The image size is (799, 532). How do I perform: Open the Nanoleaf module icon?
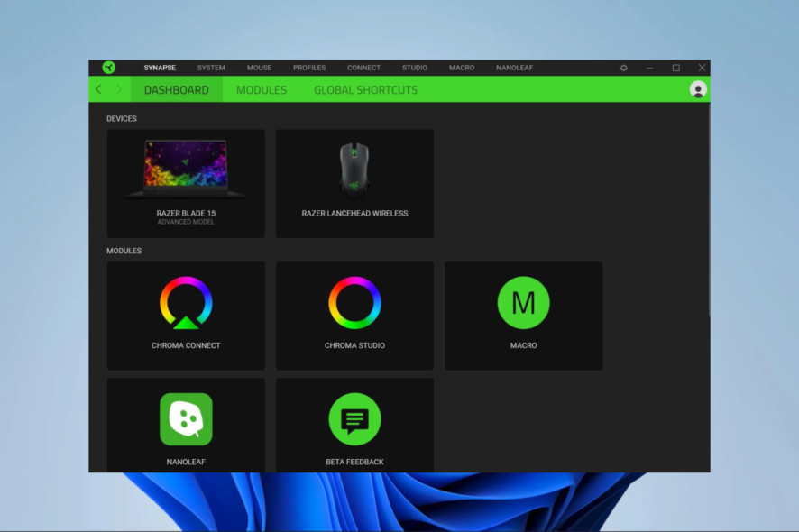point(186,419)
